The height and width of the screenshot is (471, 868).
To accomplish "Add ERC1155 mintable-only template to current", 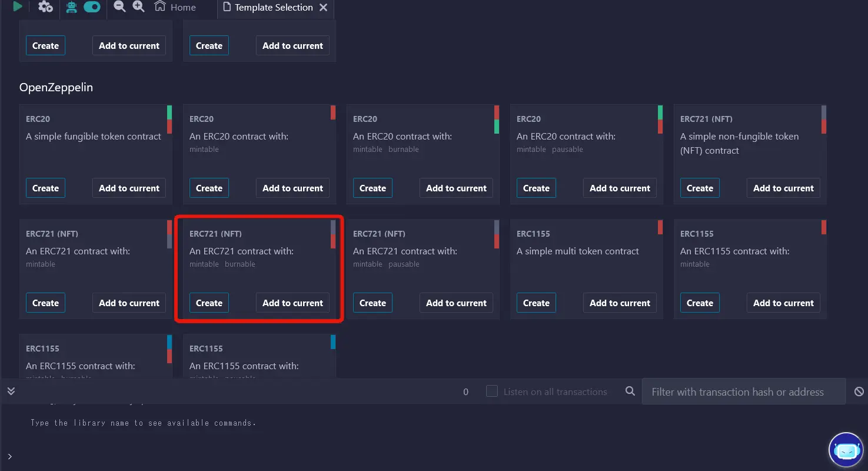I will click(x=783, y=303).
